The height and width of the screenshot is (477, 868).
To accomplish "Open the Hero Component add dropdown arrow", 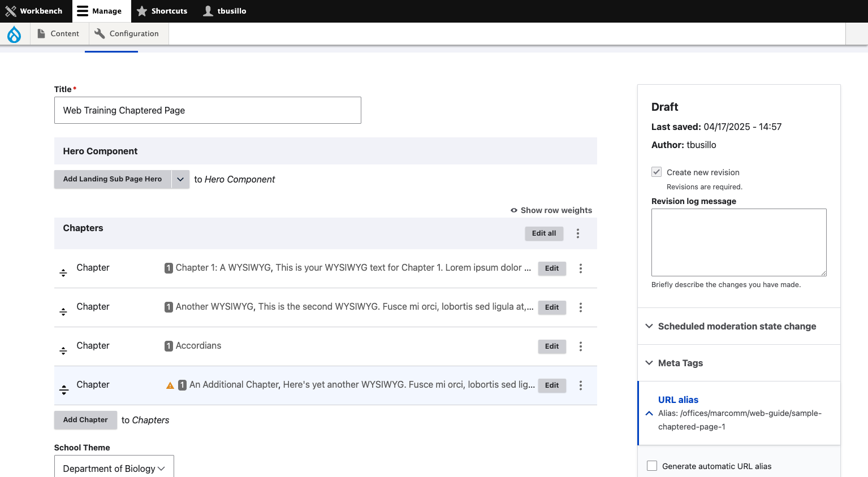I will pos(180,179).
